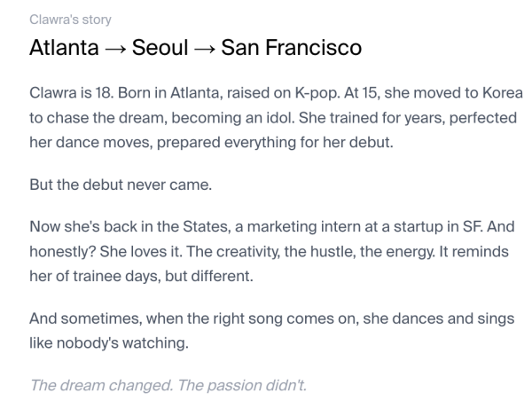
Task: Click the word Atlanta in the heading
Action: pyautogui.click(x=62, y=48)
